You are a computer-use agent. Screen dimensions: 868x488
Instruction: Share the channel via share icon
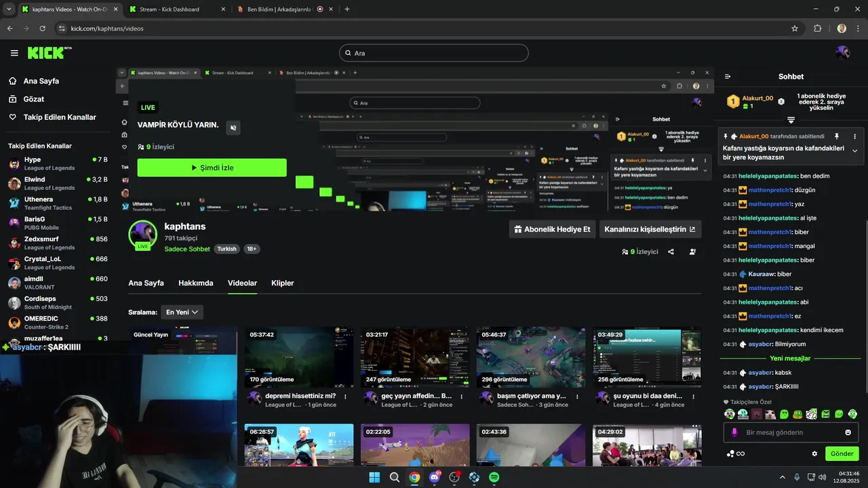click(x=671, y=251)
